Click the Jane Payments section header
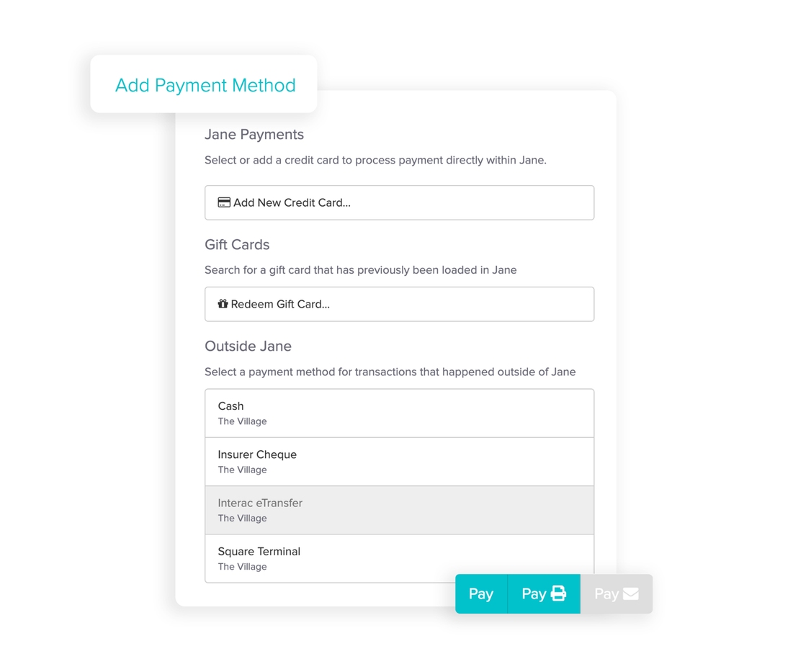 254,134
